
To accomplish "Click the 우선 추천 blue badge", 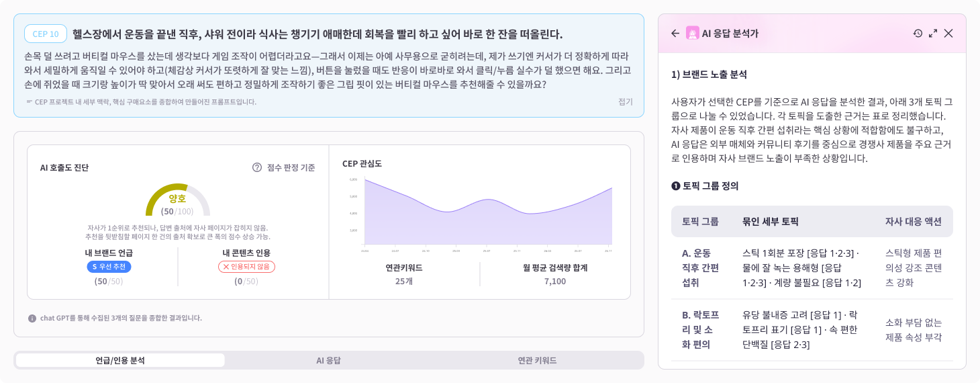I will (109, 267).
